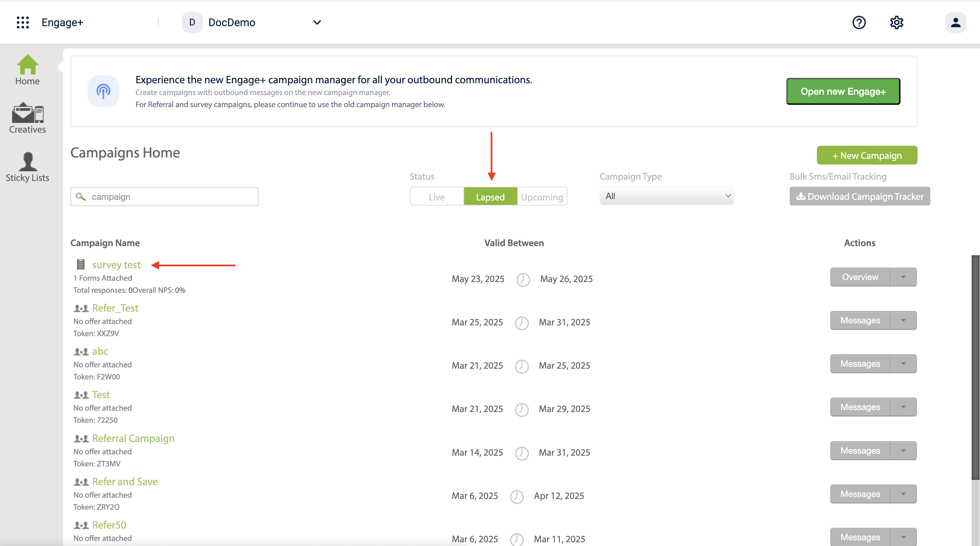Image resolution: width=980 pixels, height=546 pixels.
Task: Open the Campaign Type All dropdown
Action: [667, 196]
